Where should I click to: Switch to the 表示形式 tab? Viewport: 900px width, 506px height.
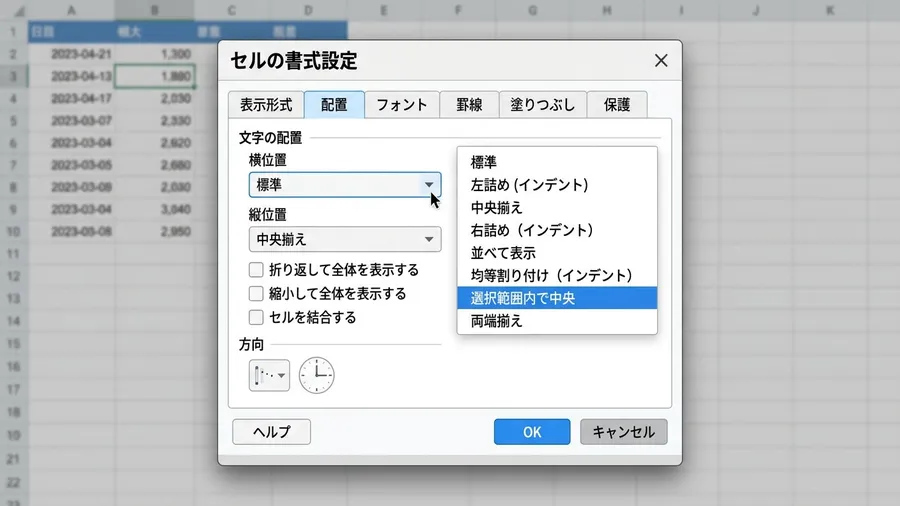pos(266,104)
